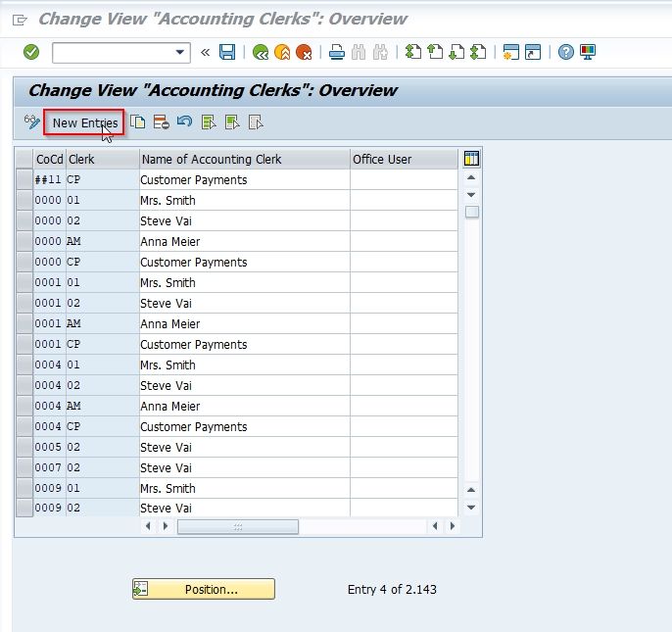Viewport: 672px width, 632px height.
Task: Go to last page icon
Action: coord(478,52)
